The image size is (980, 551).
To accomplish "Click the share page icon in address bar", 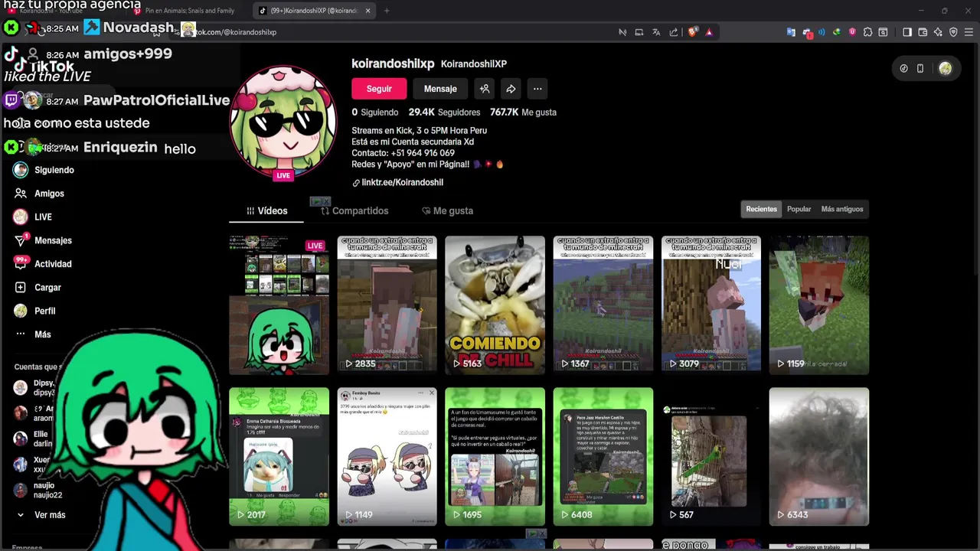I will point(674,32).
